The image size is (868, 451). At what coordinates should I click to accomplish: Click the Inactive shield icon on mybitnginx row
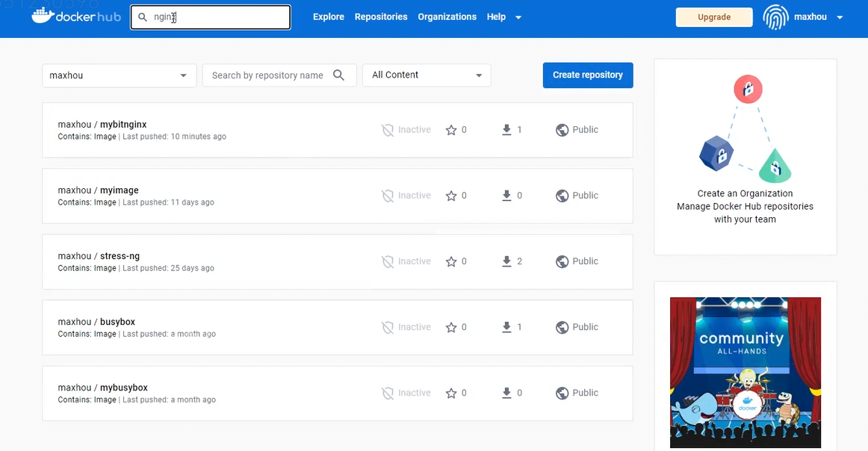click(388, 130)
